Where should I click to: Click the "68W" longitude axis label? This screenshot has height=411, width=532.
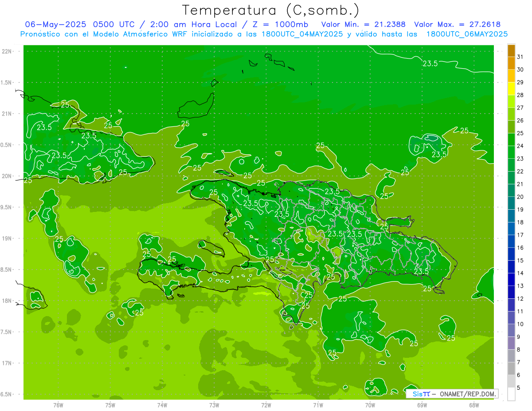[x=473, y=405]
